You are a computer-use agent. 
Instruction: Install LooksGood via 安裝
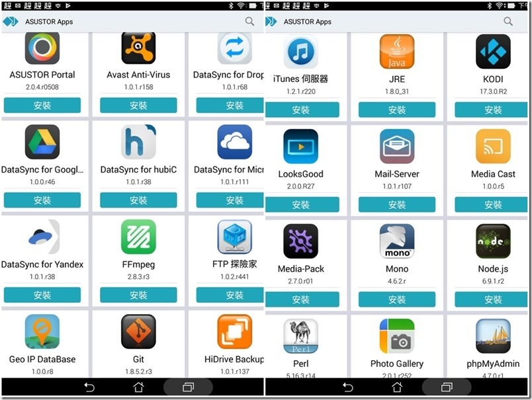tap(302, 205)
